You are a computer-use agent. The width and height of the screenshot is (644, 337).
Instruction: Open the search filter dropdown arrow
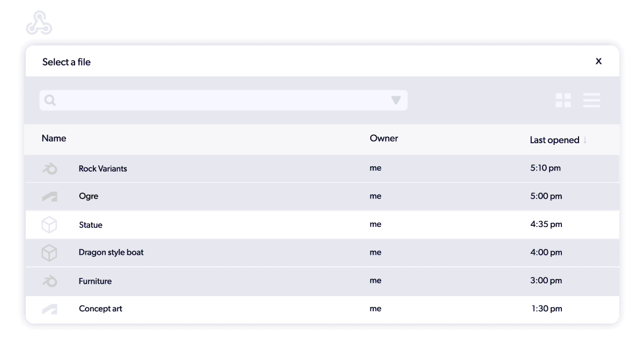click(396, 100)
